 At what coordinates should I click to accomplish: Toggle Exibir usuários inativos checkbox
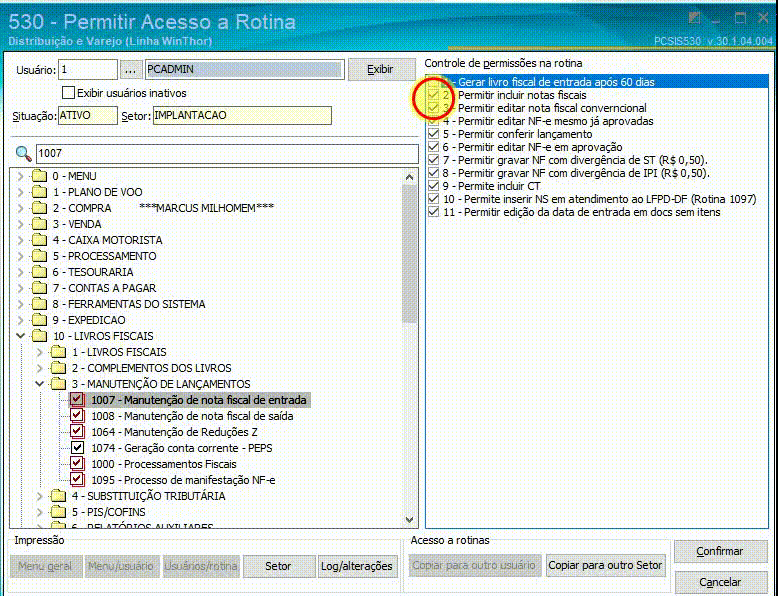point(68,93)
